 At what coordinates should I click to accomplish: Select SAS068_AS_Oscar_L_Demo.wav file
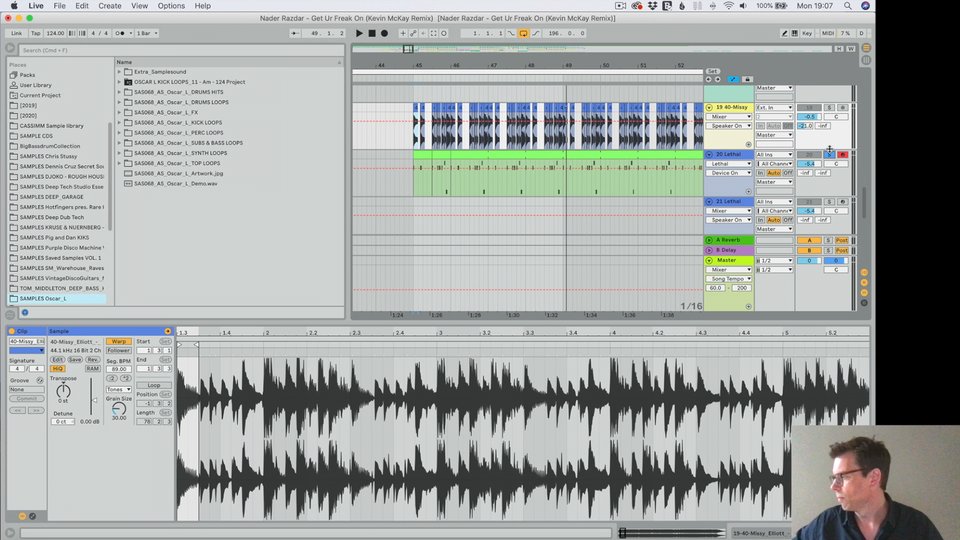pyautogui.click(x=176, y=184)
